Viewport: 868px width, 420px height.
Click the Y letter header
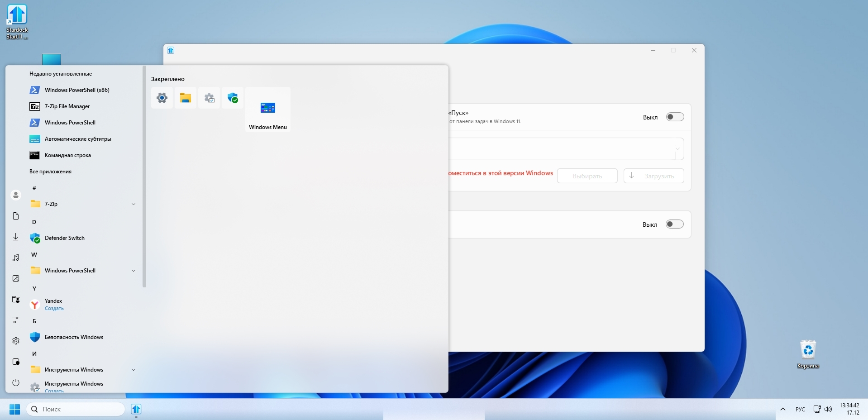point(34,289)
